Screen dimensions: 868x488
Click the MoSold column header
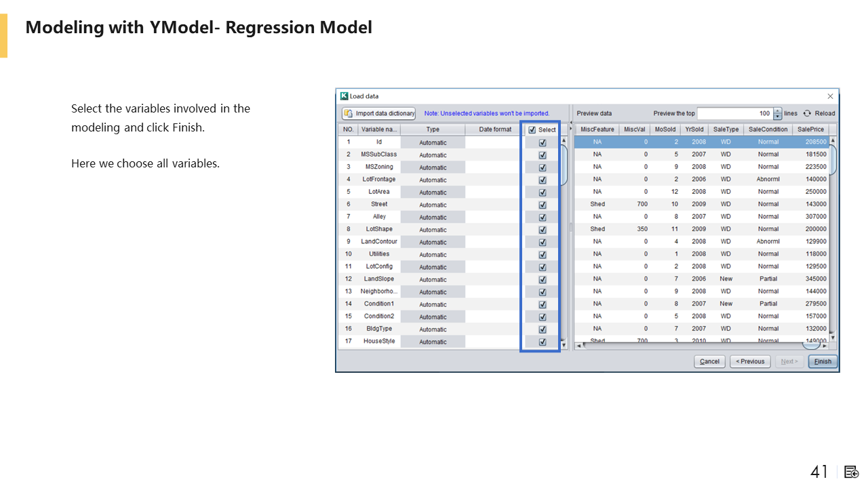(x=665, y=129)
